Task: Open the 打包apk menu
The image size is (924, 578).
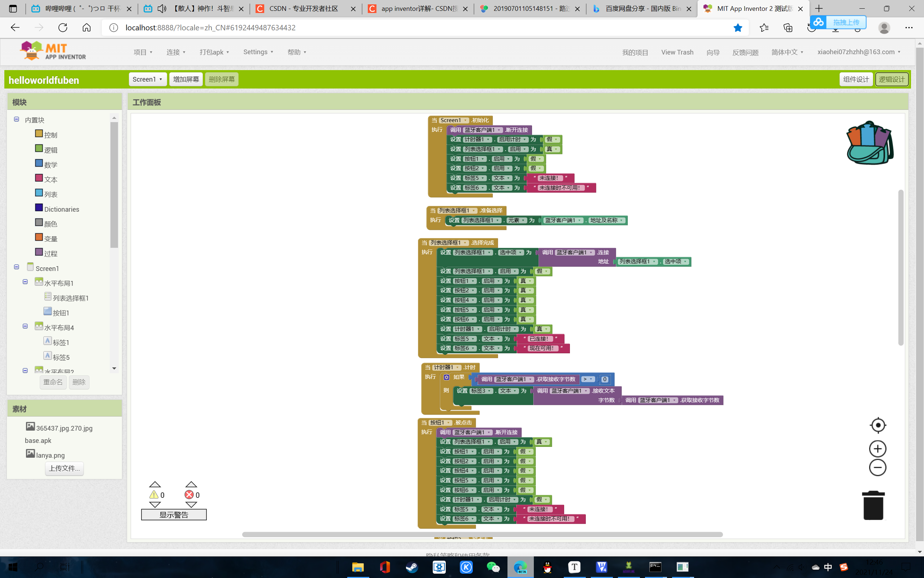Action: pyautogui.click(x=214, y=52)
